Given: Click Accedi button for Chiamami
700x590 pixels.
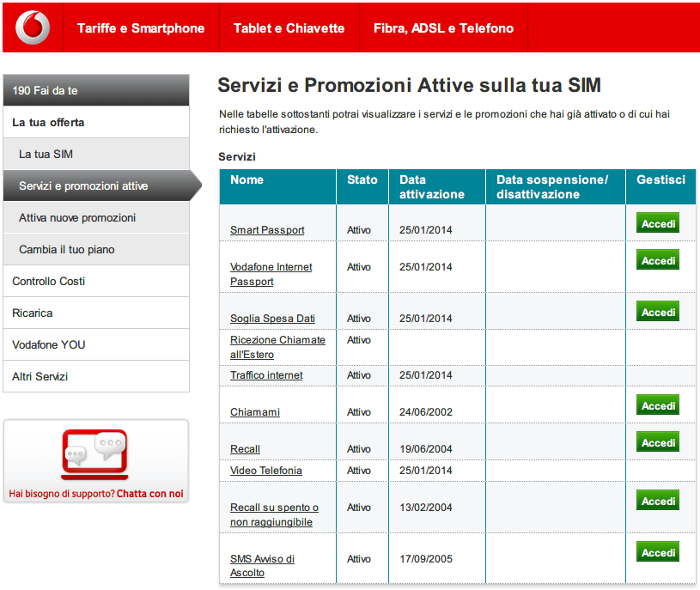Looking at the screenshot, I should 658,405.
